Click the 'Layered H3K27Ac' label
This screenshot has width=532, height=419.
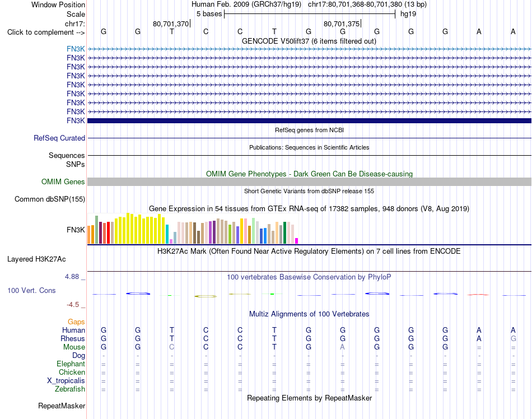point(36,259)
